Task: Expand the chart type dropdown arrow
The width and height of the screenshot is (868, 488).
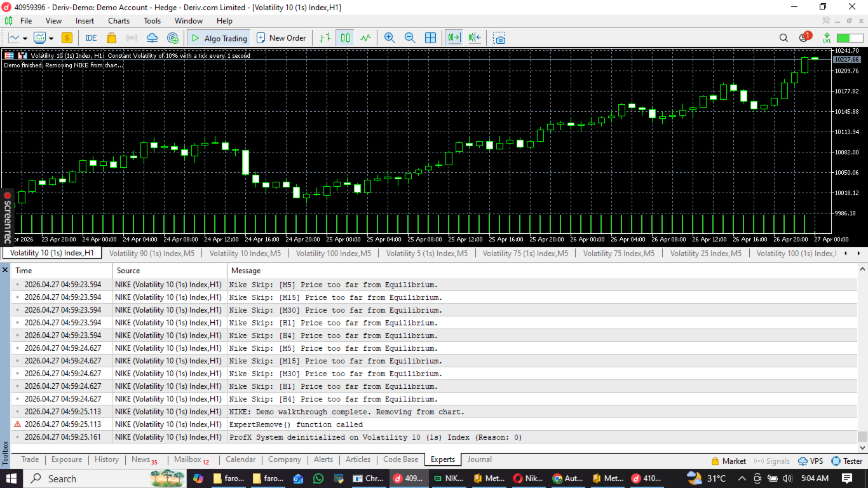Action: (x=24, y=38)
